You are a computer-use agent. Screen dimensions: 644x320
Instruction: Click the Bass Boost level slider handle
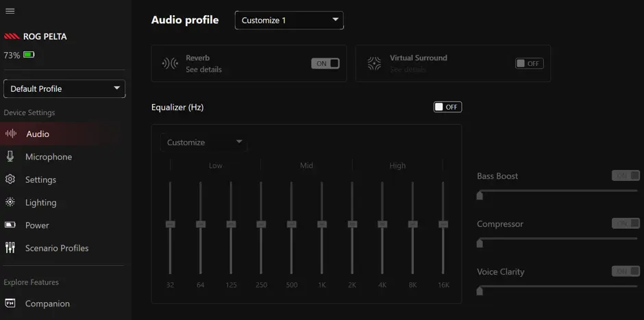pos(480,195)
